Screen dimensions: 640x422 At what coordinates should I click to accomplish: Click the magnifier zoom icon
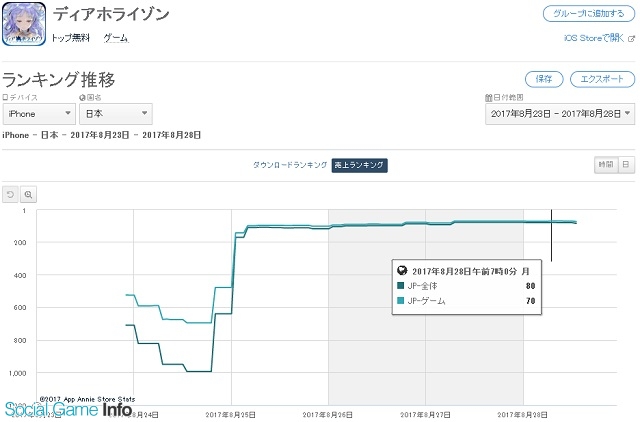point(29,194)
